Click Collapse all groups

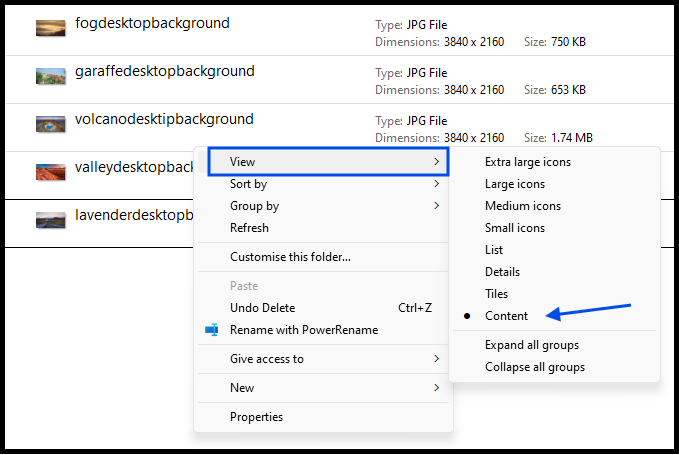point(534,367)
